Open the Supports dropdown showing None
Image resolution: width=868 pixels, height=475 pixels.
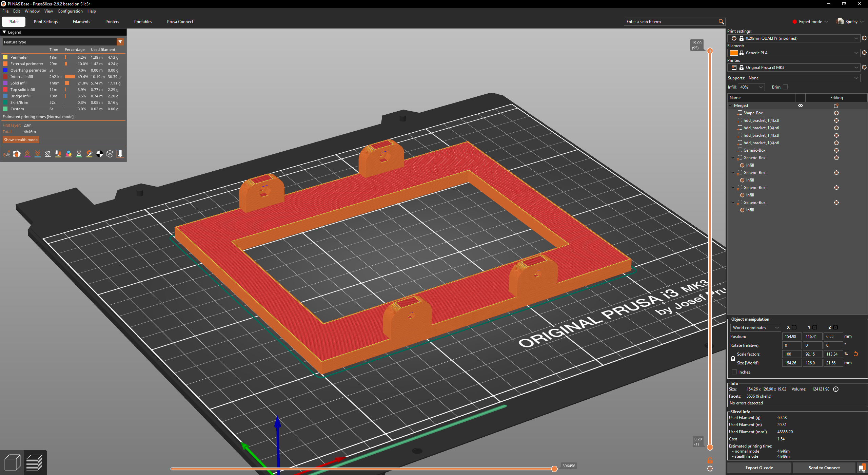pyautogui.click(x=803, y=78)
